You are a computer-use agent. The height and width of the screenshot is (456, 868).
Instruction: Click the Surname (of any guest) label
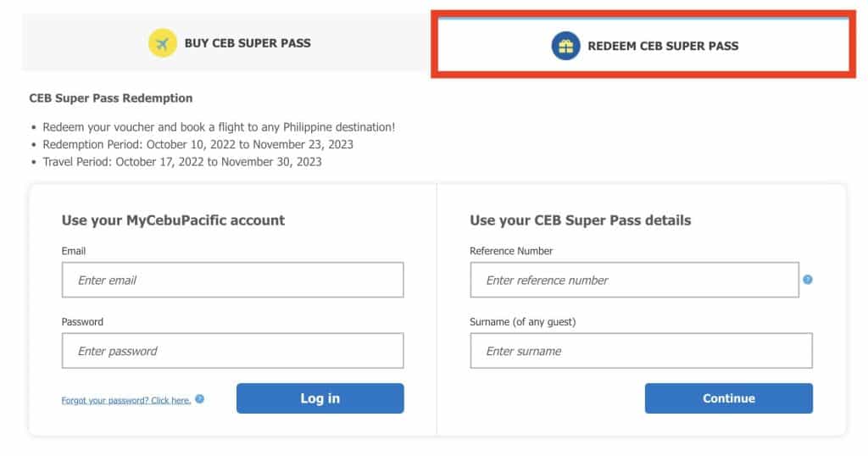point(522,322)
